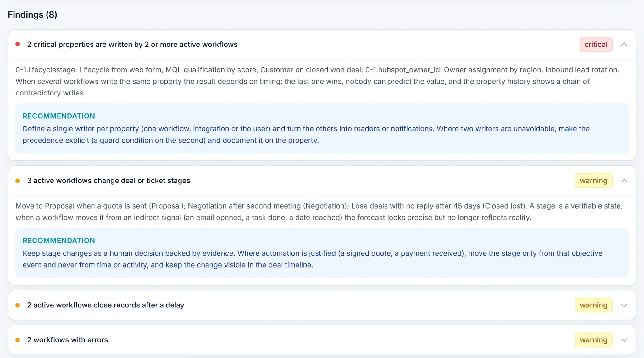Click RECOMMENDATION label in deal stages finding
Screen dimensions: 644x358
(x=59, y=241)
